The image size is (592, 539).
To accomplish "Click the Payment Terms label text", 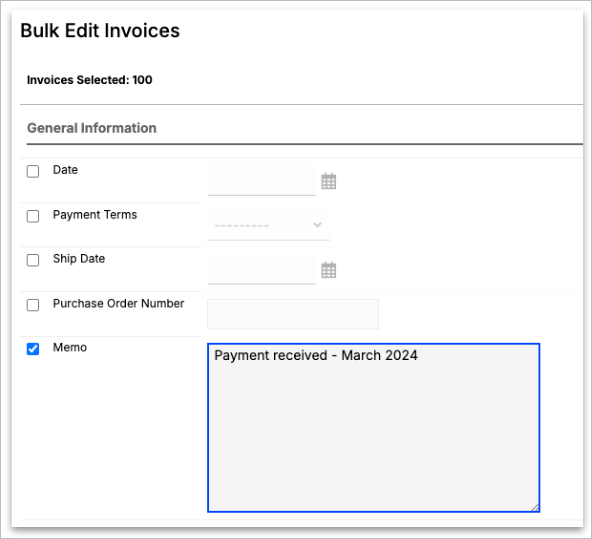I will pyautogui.click(x=95, y=215).
